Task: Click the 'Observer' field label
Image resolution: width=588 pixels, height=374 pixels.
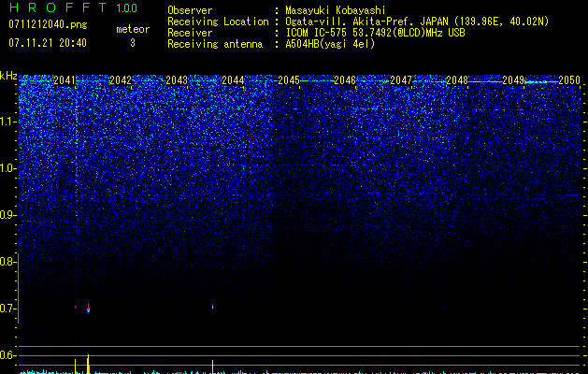Action: 190,10
